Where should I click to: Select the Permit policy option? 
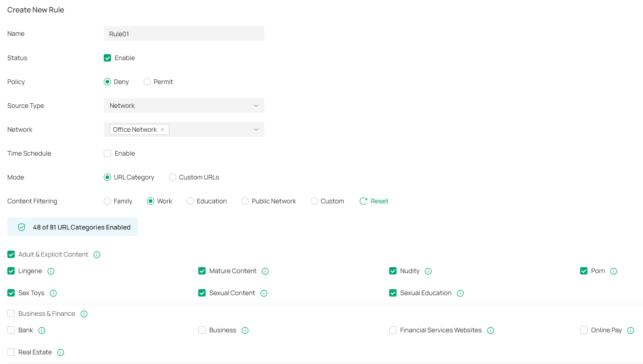147,82
